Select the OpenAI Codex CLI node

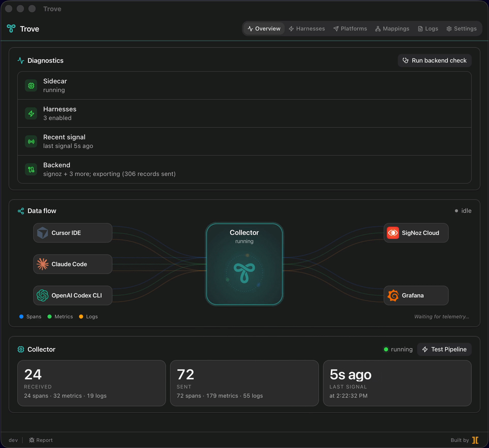coord(73,295)
